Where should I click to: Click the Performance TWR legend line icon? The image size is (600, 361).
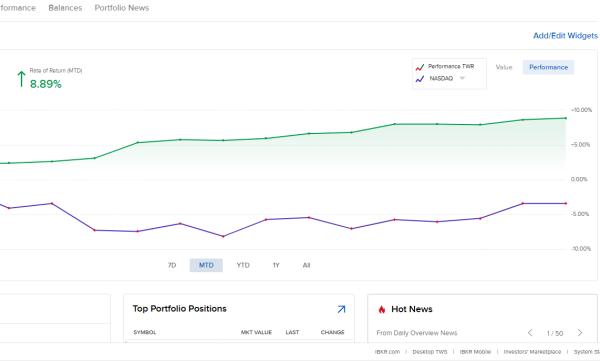420,67
